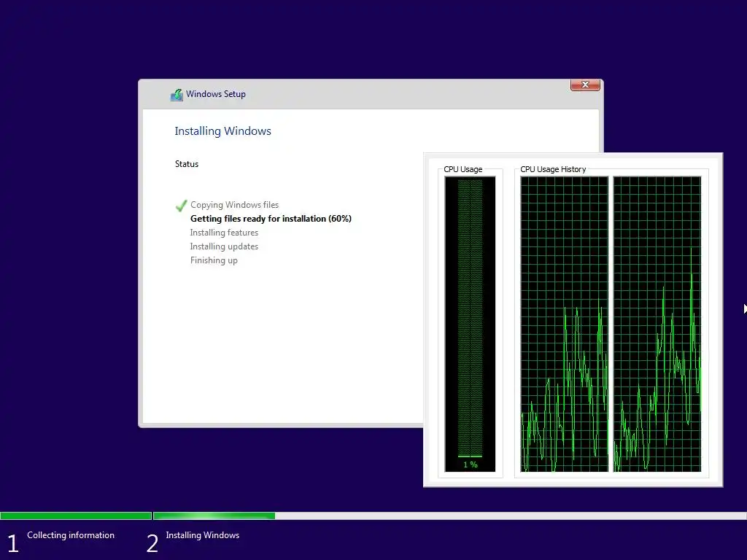
Task: Click the 'Status' label
Action: click(186, 164)
